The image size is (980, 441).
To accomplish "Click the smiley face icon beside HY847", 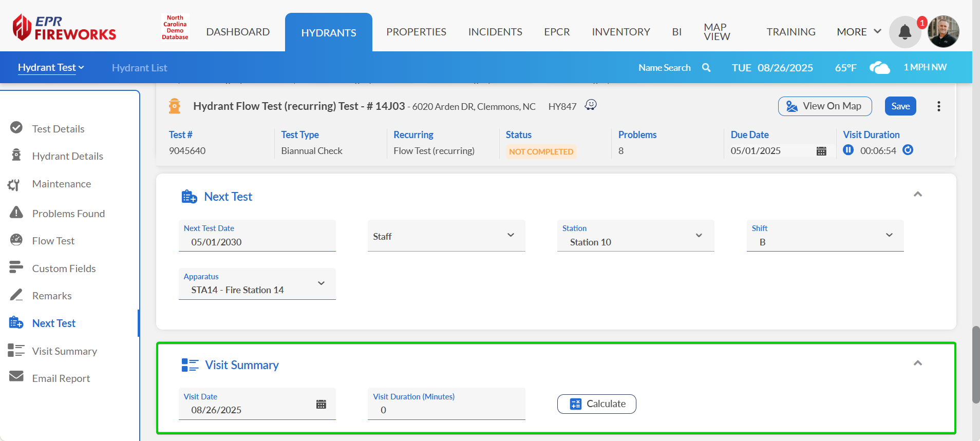I will [591, 105].
